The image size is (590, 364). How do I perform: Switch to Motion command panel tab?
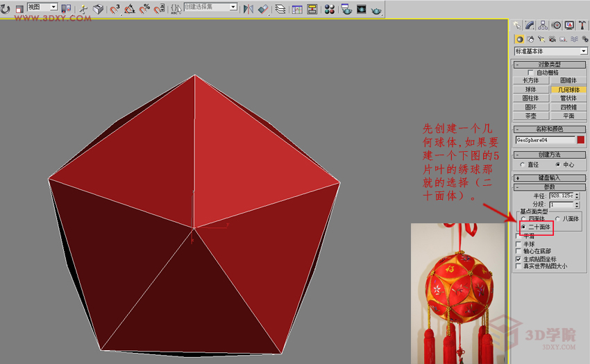pos(556,26)
